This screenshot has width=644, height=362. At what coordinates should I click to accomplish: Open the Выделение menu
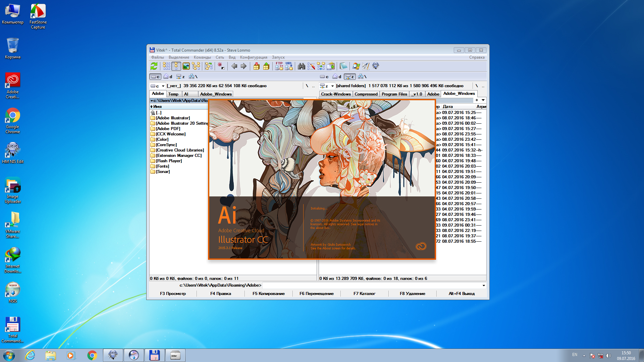[x=179, y=57]
